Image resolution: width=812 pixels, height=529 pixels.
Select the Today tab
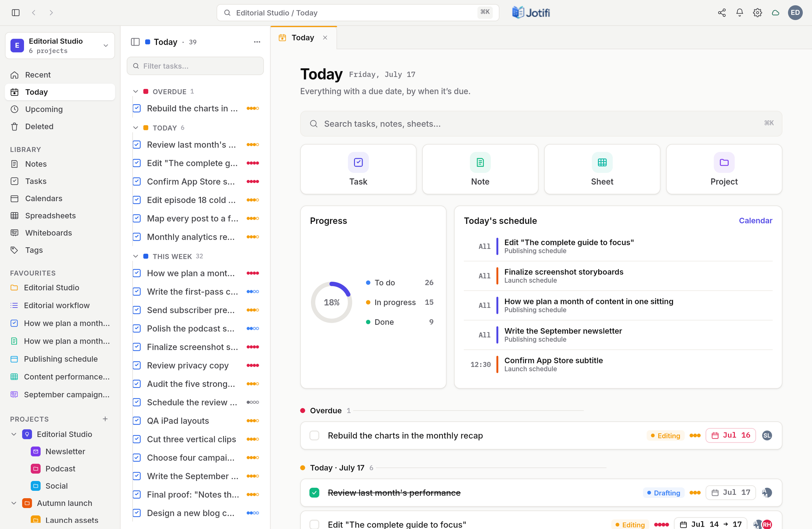coord(302,38)
